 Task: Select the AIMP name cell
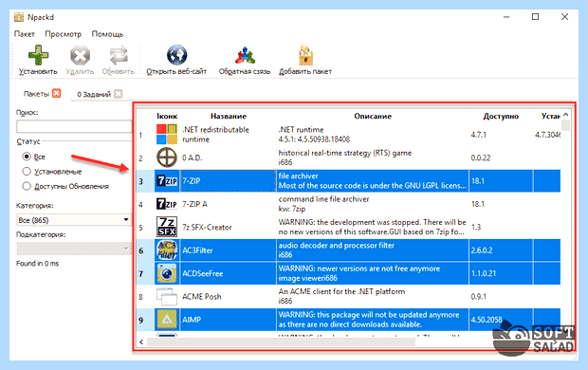229,320
